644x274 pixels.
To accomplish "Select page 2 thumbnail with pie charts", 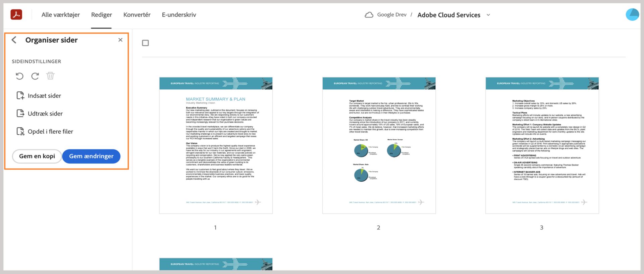I will pos(379,145).
